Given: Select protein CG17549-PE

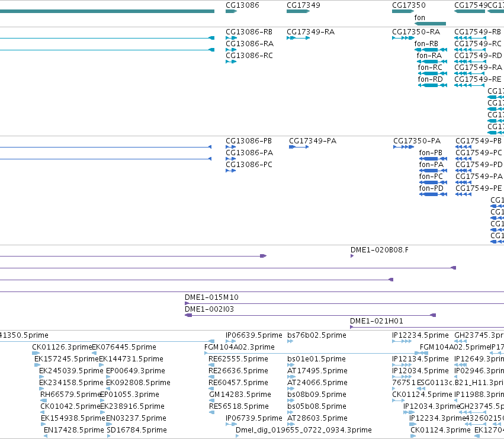Looking at the screenshot, I should pyautogui.click(x=479, y=188).
